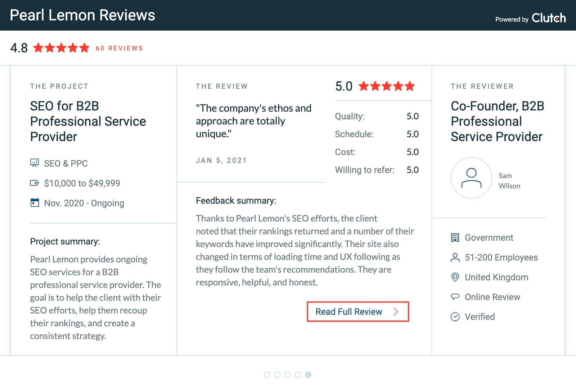Image resolution: width=576 pixels, height=392 pixels.
Task: Click the budget price tag icon
Action: pos(35,183)
